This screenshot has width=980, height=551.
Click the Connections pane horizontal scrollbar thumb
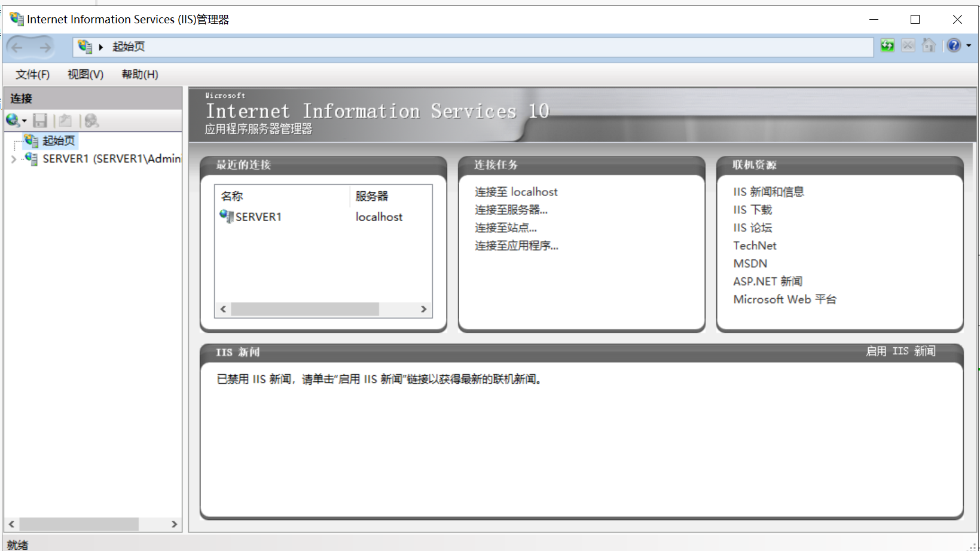[x=79, y=524]
